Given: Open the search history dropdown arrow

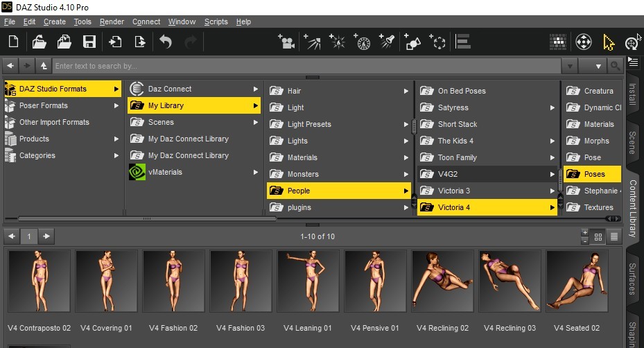Looking at the screenshot, I should point(570,66).
